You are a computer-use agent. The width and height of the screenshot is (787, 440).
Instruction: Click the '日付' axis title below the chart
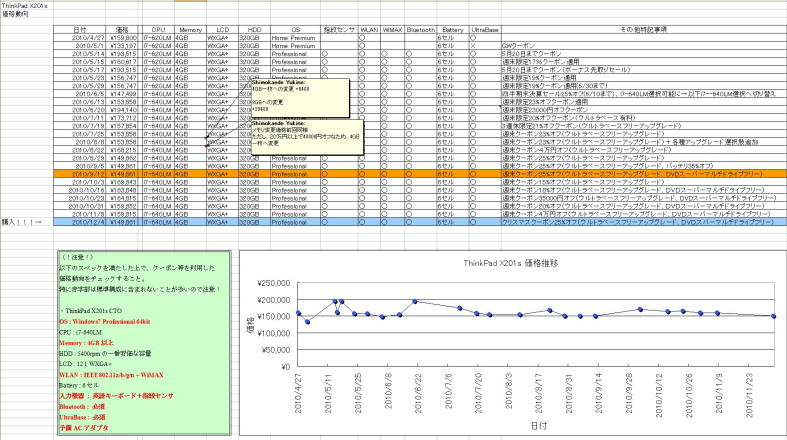(538, 426)
